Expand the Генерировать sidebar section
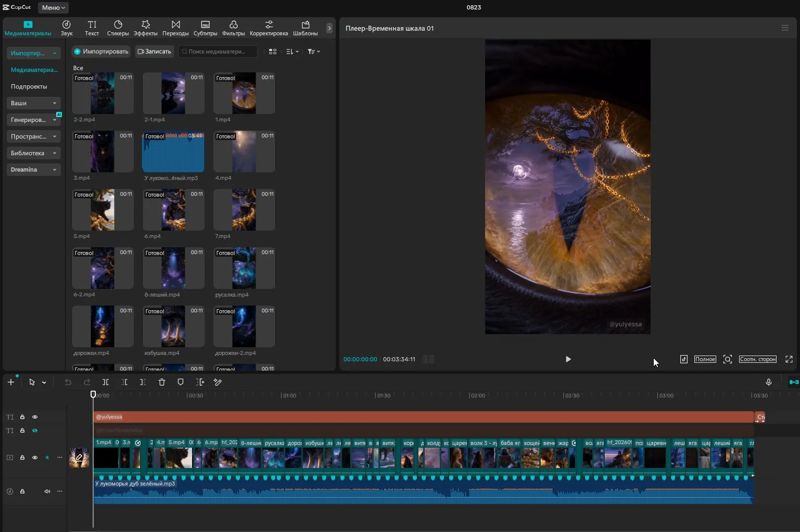800x532 pixels. click(x=33, y=120)
